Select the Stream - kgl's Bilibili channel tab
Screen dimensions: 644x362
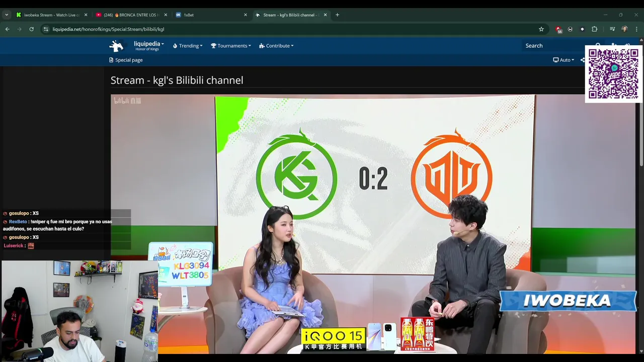pyautogui.click(x=291, y=15)
